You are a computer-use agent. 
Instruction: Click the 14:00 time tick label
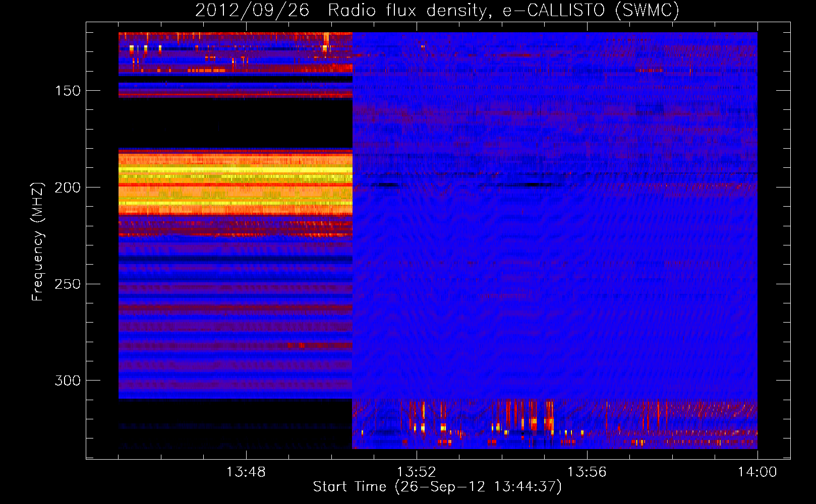tap(757, 472)
